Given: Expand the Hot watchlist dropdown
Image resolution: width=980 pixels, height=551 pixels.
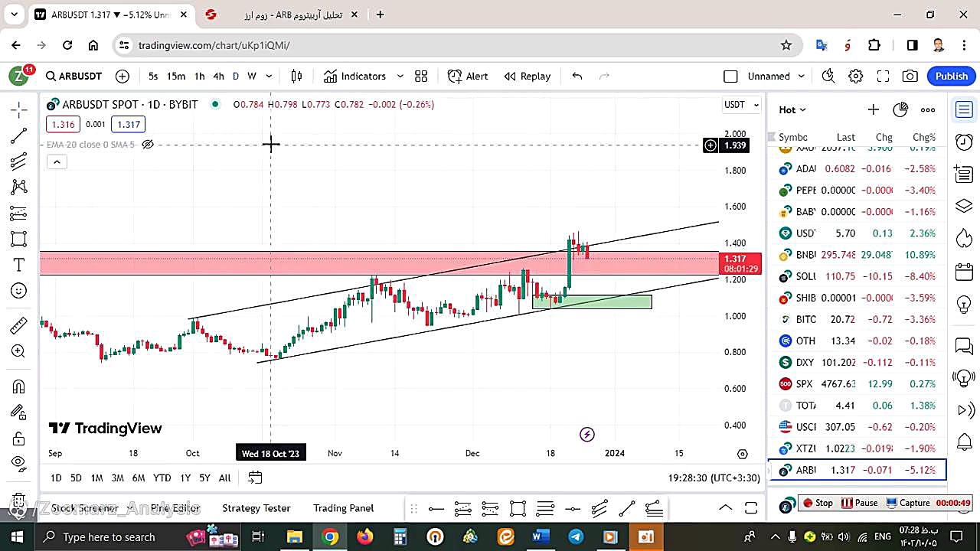Looking at the screenshot, I should point(792,109).
